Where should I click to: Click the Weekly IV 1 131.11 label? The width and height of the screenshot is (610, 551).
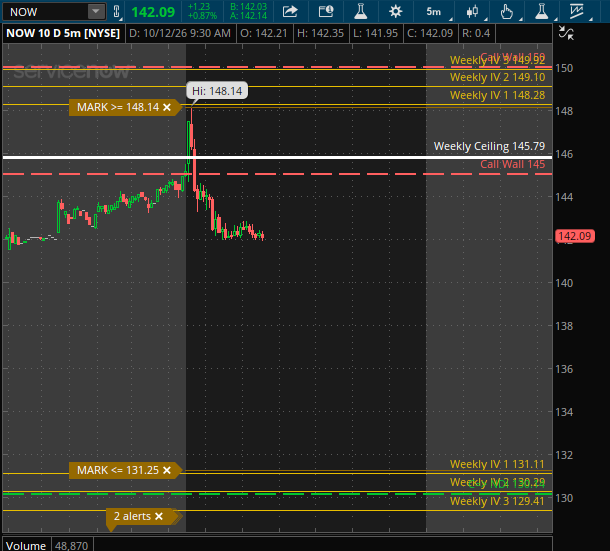(498, 464)
